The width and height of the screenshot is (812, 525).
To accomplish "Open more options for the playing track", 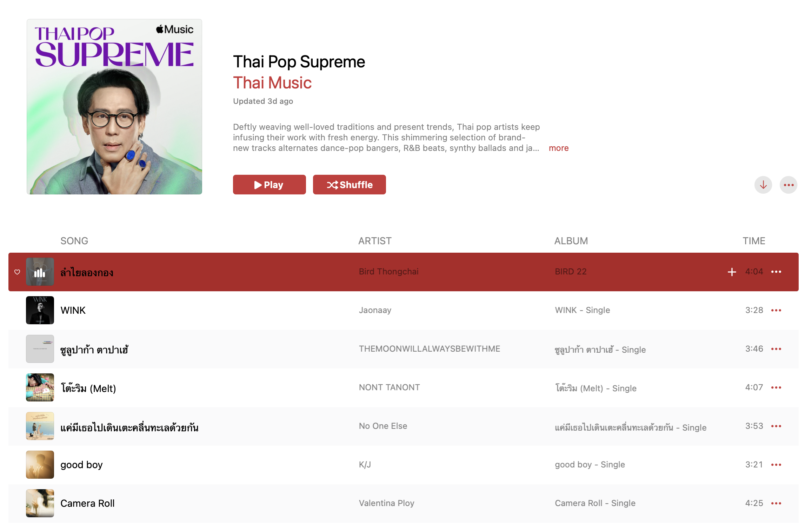I will click(776, 272).
